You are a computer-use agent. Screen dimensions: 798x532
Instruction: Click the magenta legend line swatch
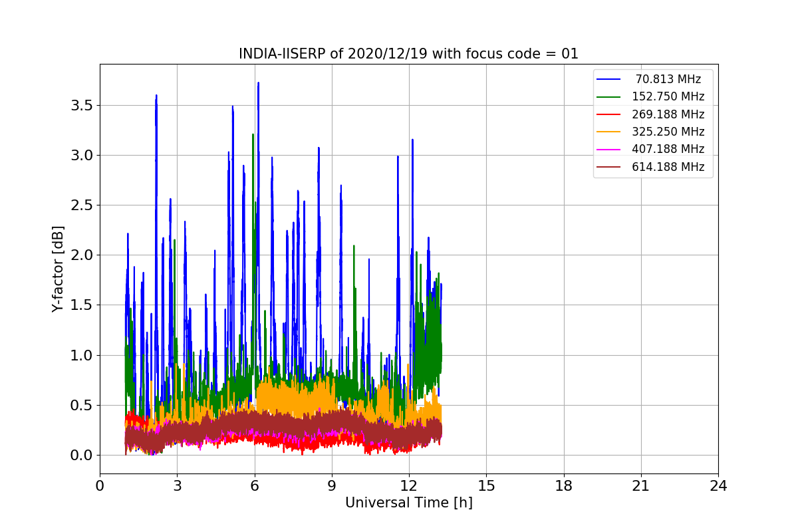pyautogui.click(x=609, y=149)
